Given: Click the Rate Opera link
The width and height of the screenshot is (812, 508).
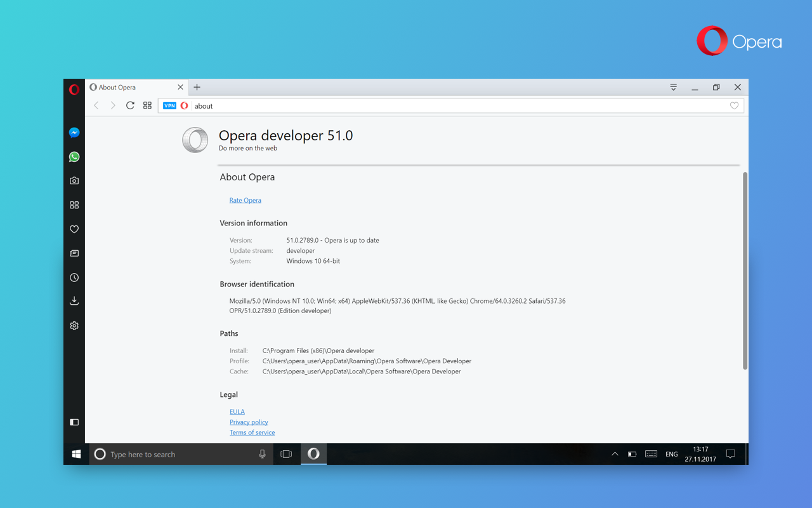Looking at the screenshot, I should 245,200.
